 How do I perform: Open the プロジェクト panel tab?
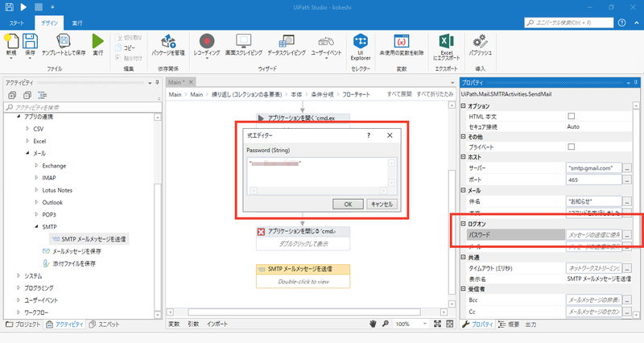click(x=23, y=324)
